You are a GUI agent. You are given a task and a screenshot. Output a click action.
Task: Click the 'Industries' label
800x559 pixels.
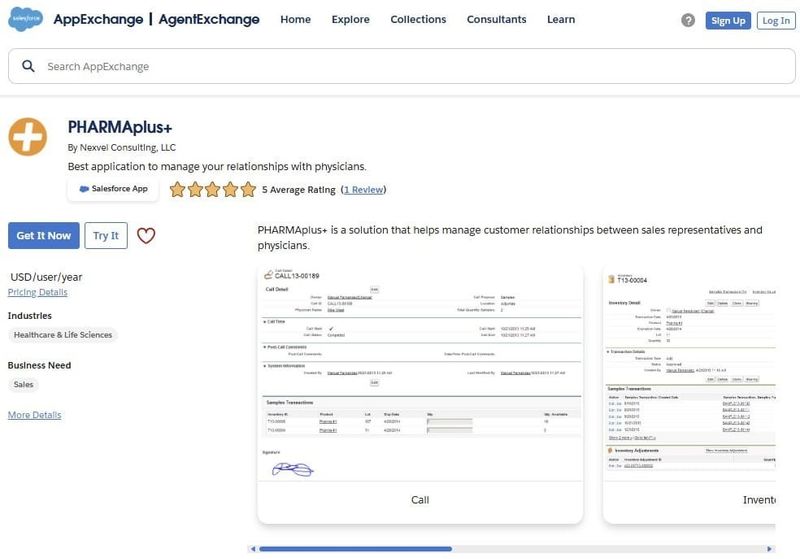pyautogui.click(x=30, y=316)
